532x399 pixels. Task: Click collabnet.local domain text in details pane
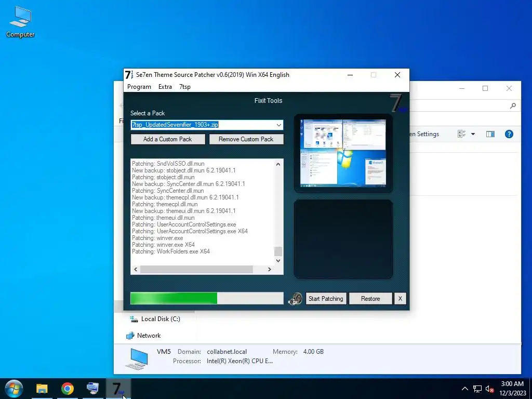(227, 352)
